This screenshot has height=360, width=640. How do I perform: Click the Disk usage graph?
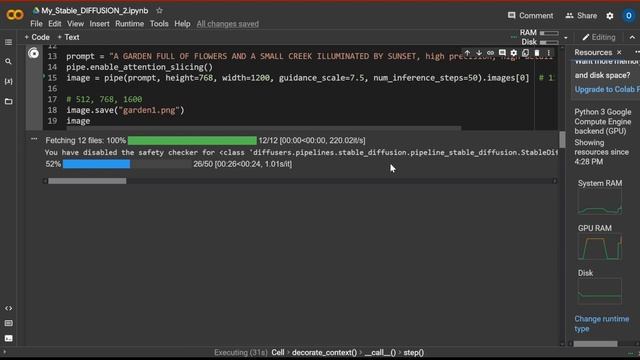[600, 291]
